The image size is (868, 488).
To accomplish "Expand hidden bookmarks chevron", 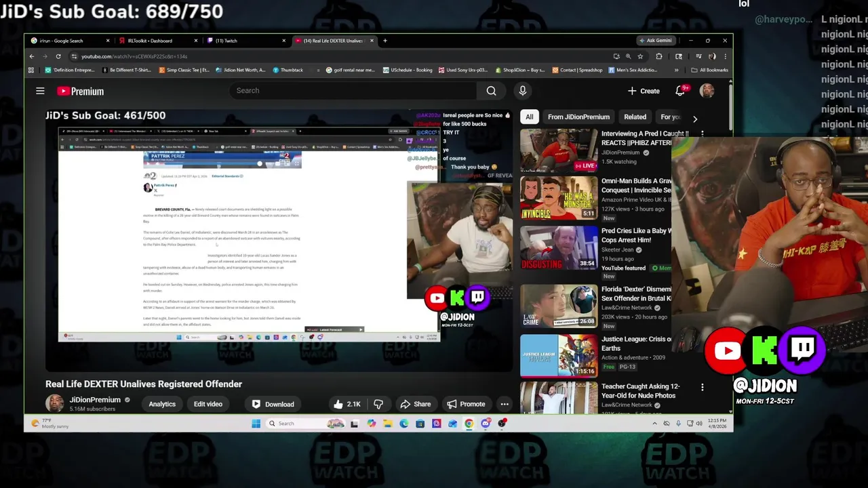I will click(676, 70).
